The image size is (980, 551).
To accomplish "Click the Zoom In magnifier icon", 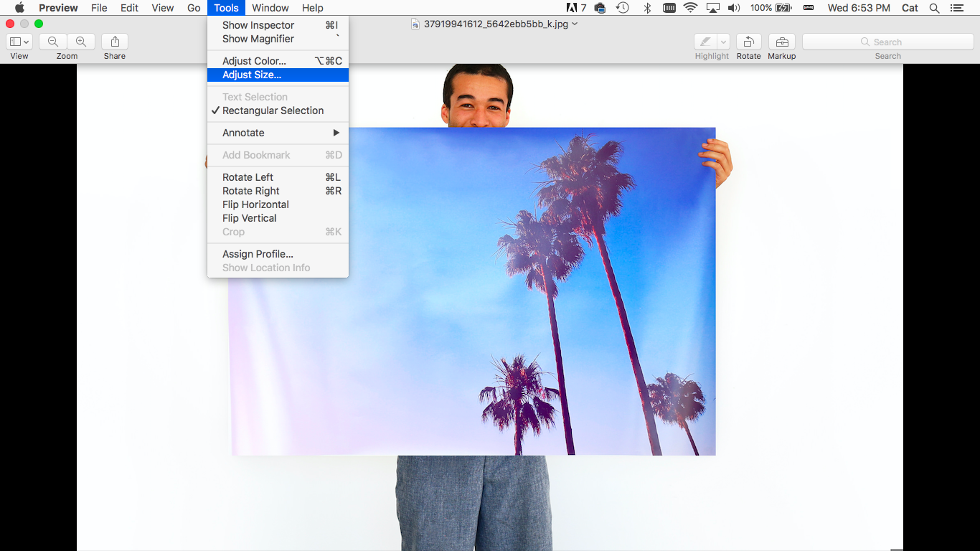I will click(x=81, y=42).
